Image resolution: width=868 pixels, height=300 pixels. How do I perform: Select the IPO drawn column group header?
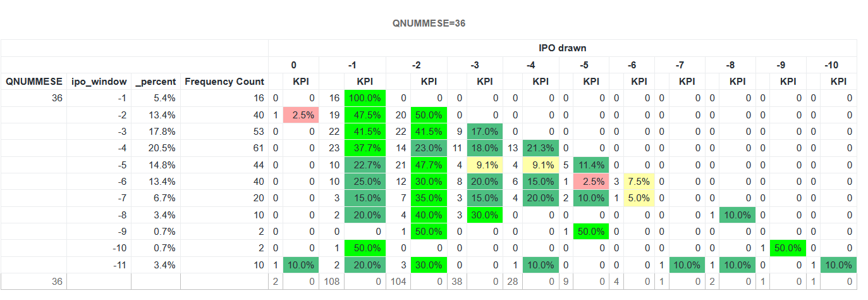pyautogui.click(x=562, y=48)
